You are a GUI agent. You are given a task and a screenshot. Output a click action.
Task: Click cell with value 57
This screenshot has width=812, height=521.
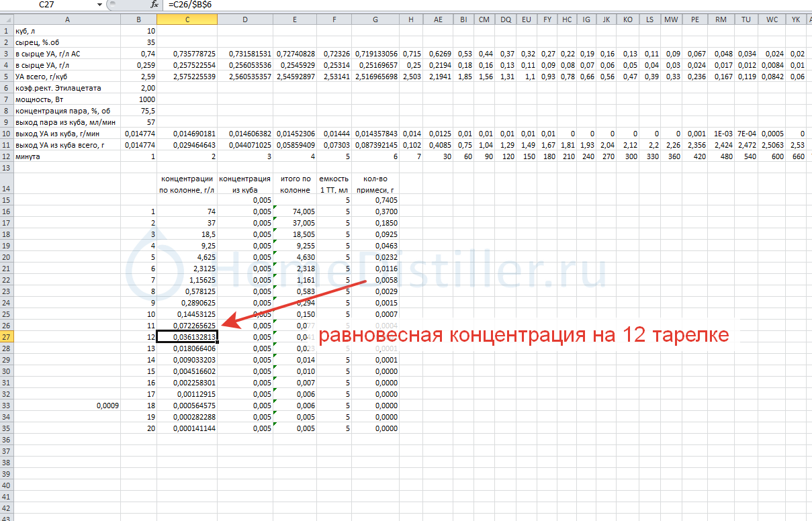pyautogui.click(x=138, y=122)
